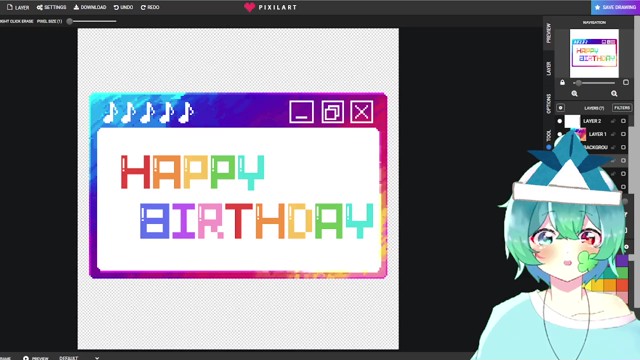Screen dimensions: 640x360
Task: Select the Layer 1 name label
Action: tap(597, 134)
